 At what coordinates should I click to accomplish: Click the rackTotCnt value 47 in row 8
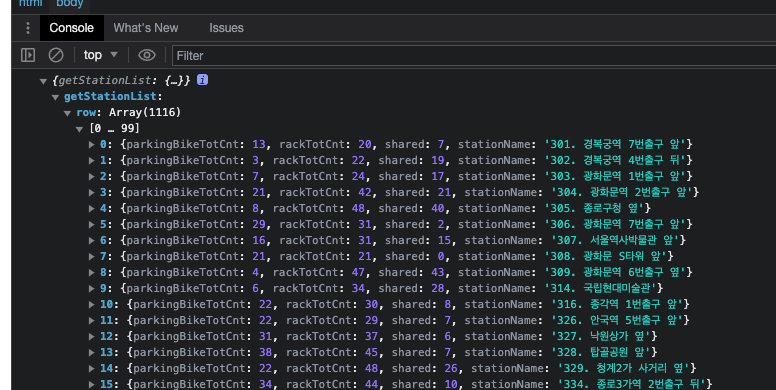(x=358, y=272)
